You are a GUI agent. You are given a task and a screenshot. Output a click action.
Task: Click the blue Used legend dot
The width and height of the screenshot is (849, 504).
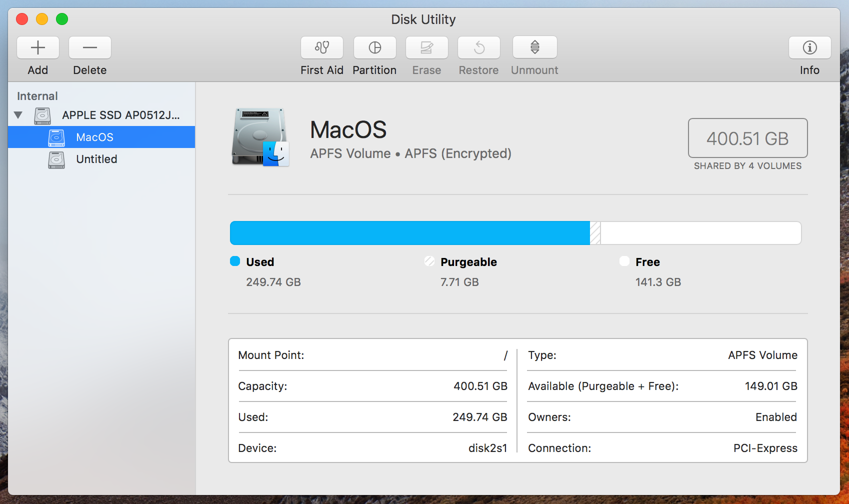tap(235, 261)
